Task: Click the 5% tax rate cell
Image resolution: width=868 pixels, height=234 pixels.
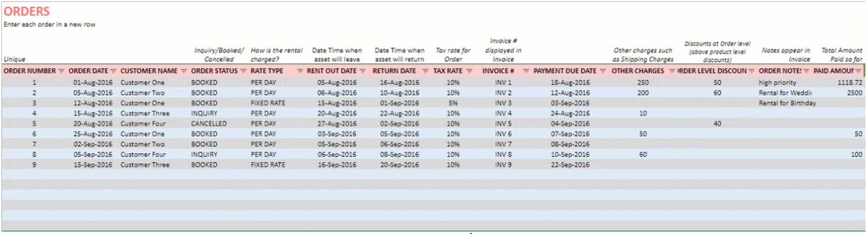Action: pyautogui.click(x=453, y=103)
